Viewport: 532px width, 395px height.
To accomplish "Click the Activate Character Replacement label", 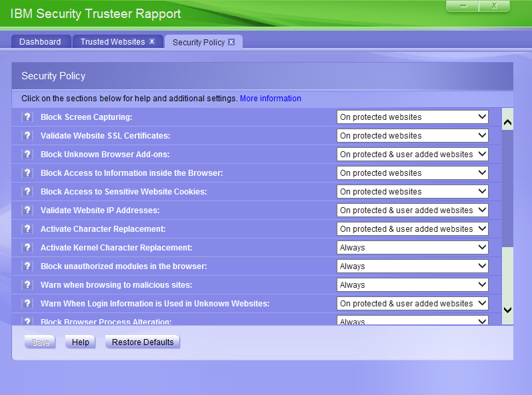I will pyautogui.click(x=103, y=229).
